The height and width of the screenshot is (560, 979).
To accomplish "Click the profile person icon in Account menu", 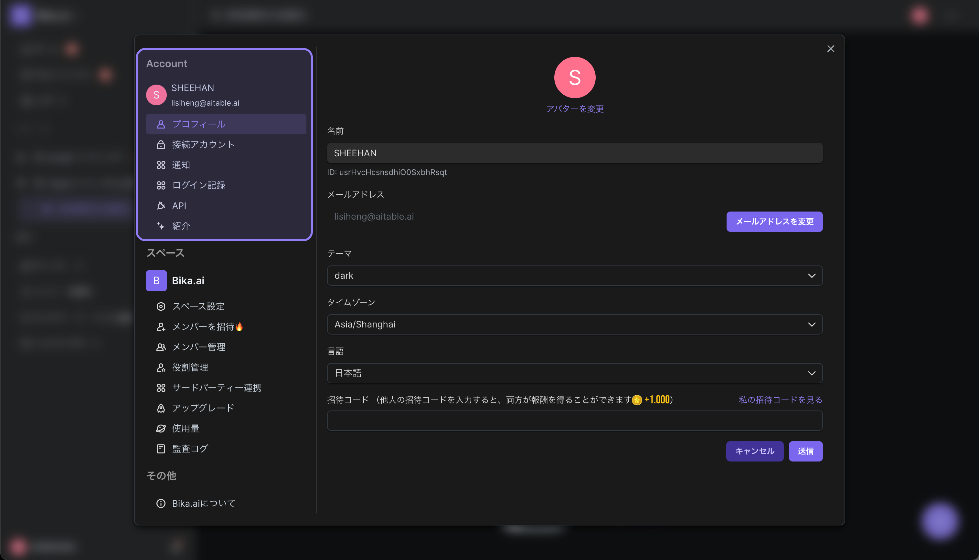I will click(161, 124).
